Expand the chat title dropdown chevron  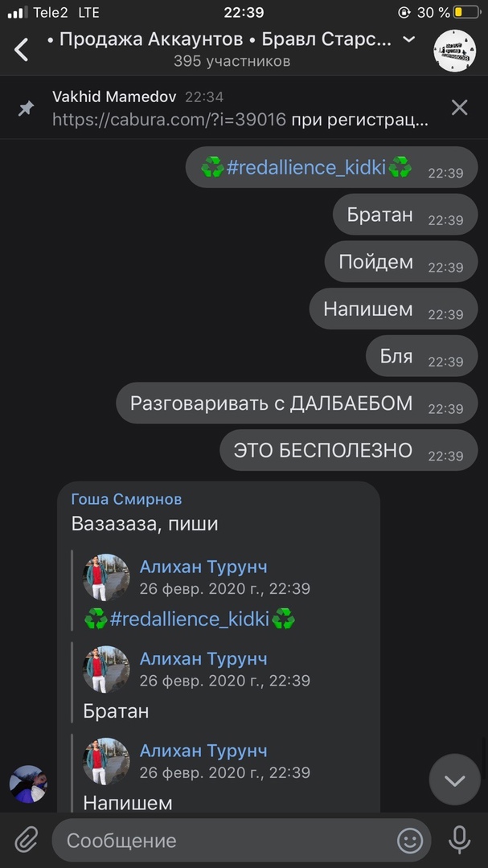pyautogui.click(x=408, y=39)
